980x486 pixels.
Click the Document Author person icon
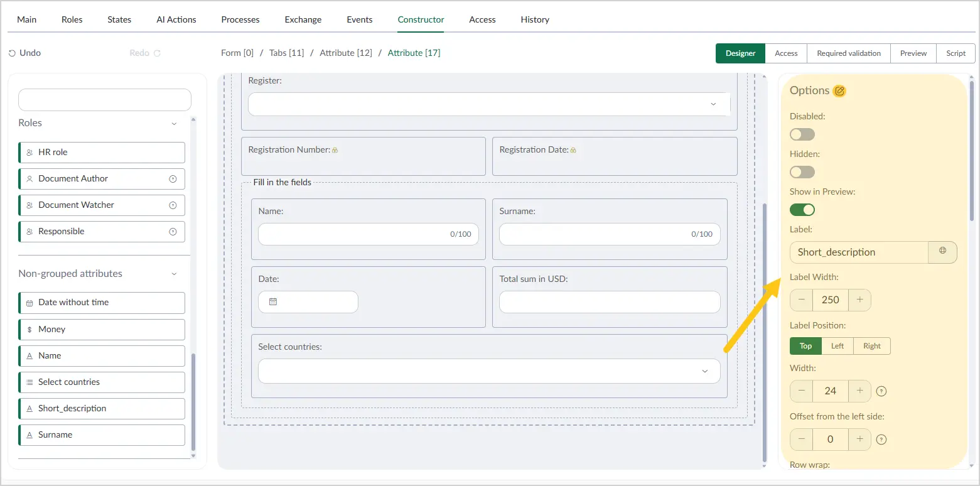(x=30, y=179)
